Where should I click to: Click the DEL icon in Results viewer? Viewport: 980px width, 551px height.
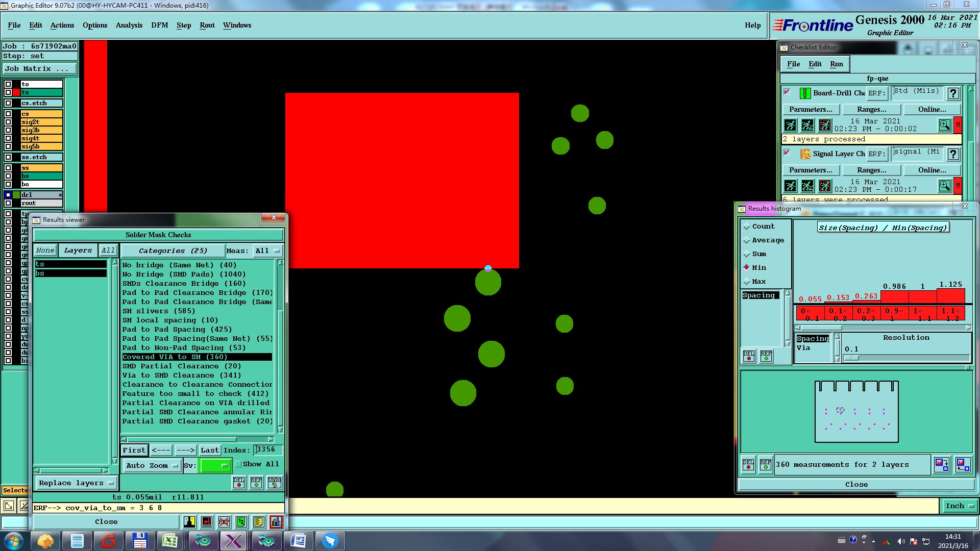pos(238,483)
